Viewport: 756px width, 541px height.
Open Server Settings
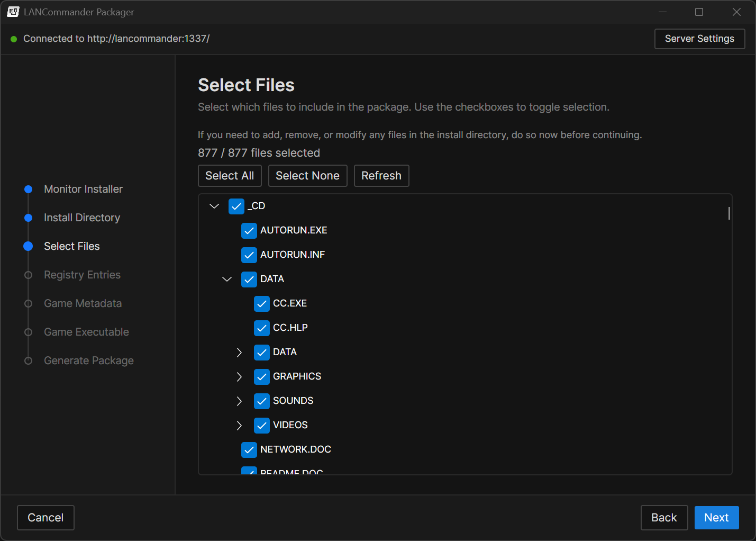(x=699, y=39)
